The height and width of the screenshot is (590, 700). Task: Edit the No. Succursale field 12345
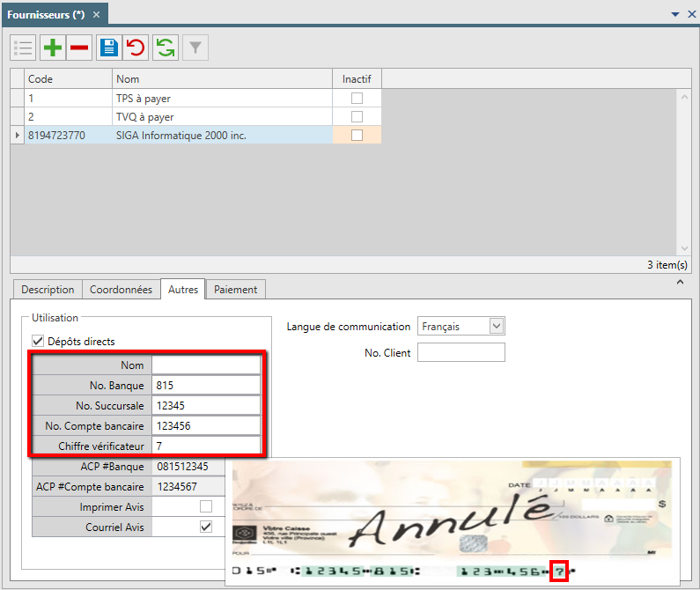(x=206, y=406)
